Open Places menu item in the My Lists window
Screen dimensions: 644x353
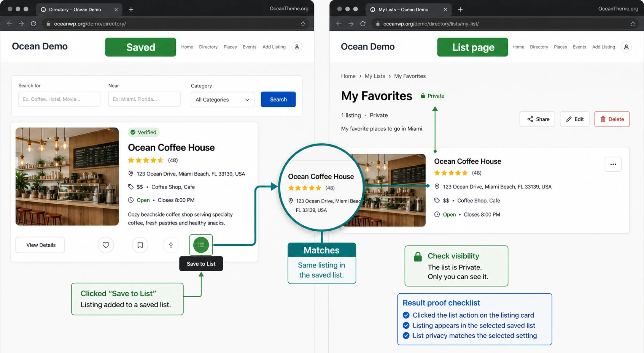click(560, 47)
